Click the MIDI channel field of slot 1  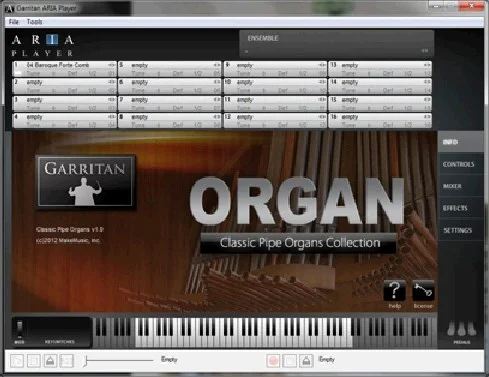[x=112, y=73]
